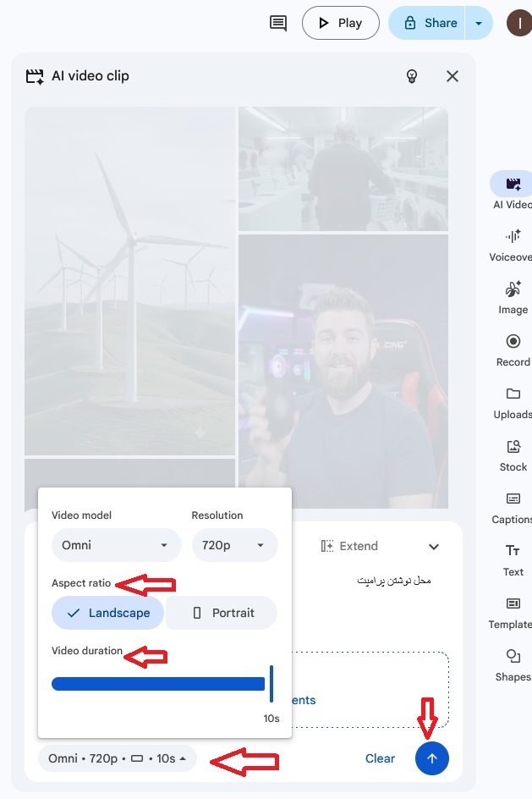Open the user account avatar

point(518,23)
